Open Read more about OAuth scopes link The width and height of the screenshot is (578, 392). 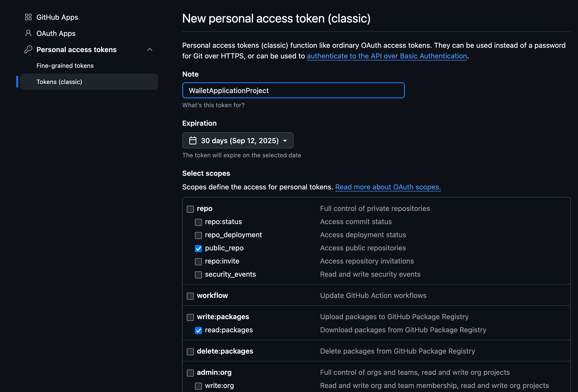tap(388, 187)
